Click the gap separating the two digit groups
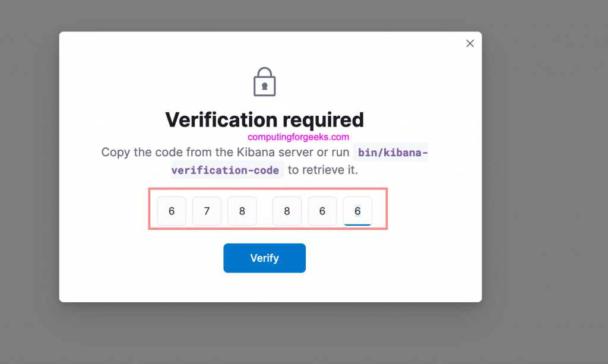608x364 pixels. click(264, 211)
